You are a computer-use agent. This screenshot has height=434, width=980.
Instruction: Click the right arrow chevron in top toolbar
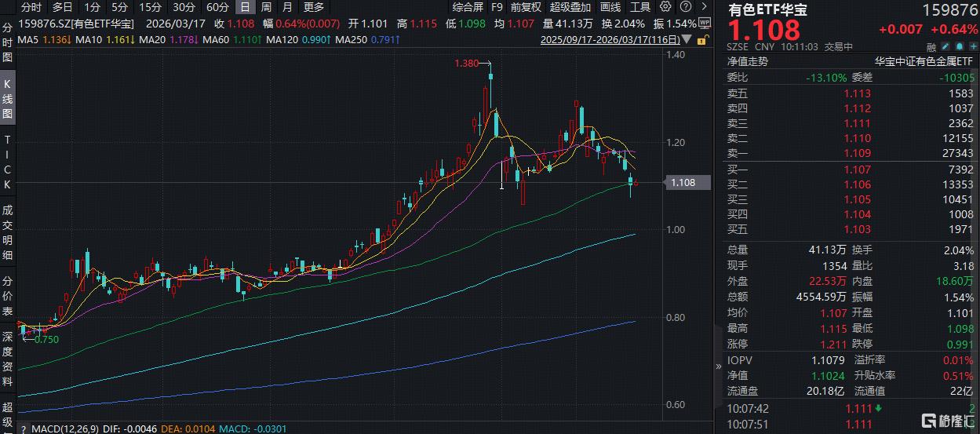[704, 6]
